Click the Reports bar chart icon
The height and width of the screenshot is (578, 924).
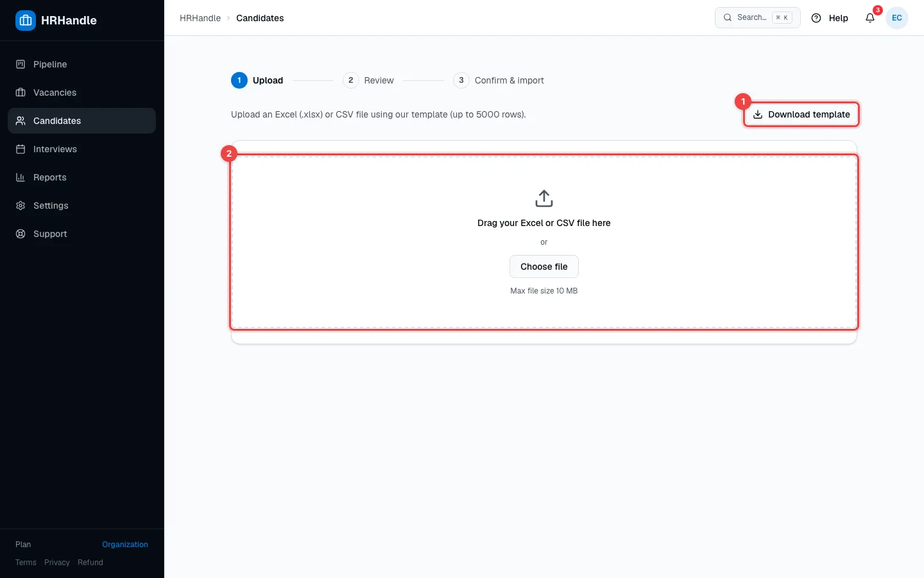point(21,177)
